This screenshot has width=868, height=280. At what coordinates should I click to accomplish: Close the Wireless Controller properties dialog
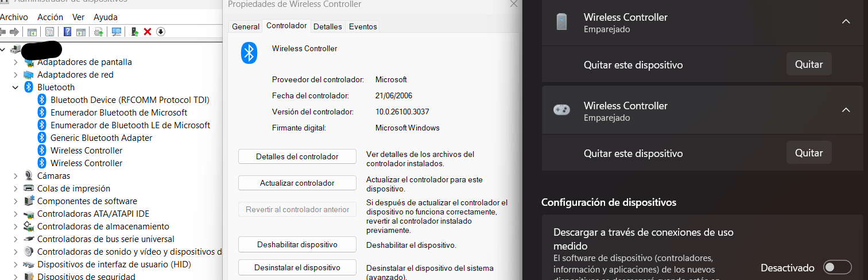(x=513, y=3)
